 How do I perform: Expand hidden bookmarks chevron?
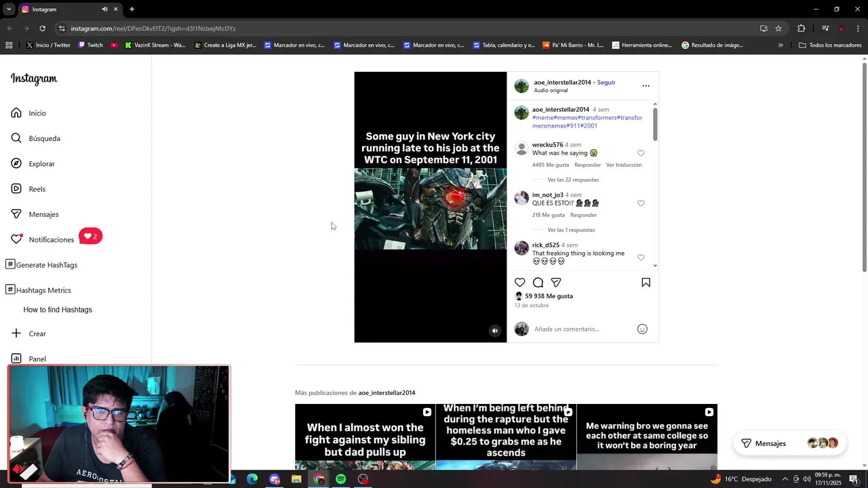[781, 45]
